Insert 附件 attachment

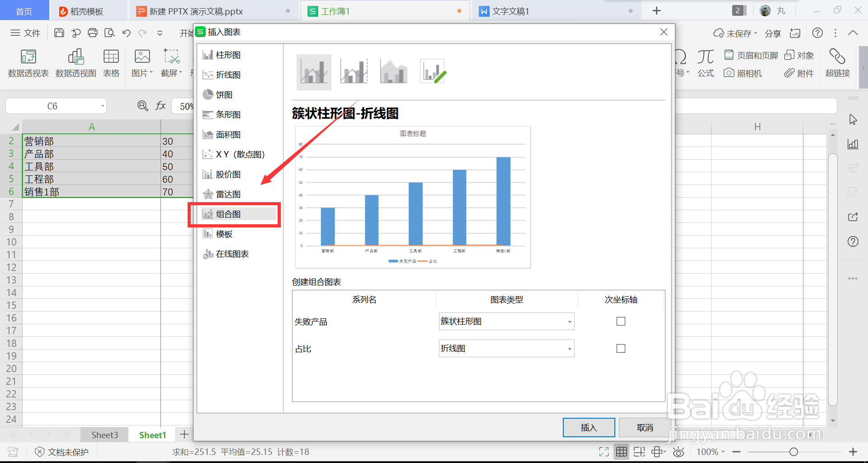pyautogui.click(x=799, y=73)
